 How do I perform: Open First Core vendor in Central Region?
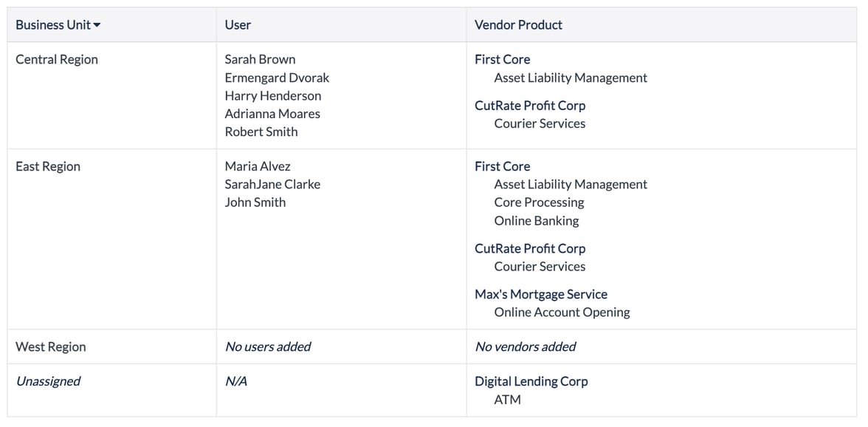pyautogui.click(x=502, y=60)
